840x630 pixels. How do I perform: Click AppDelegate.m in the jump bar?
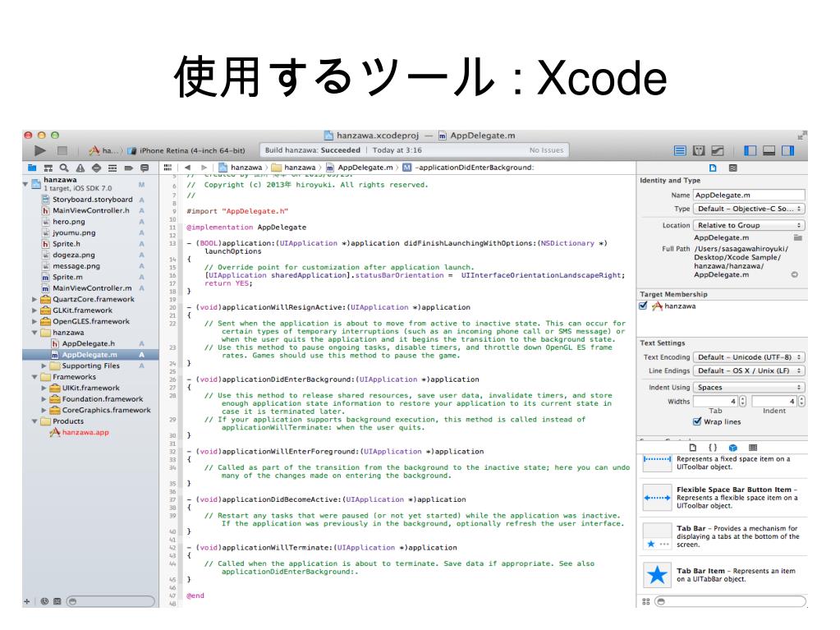(360, 167)
